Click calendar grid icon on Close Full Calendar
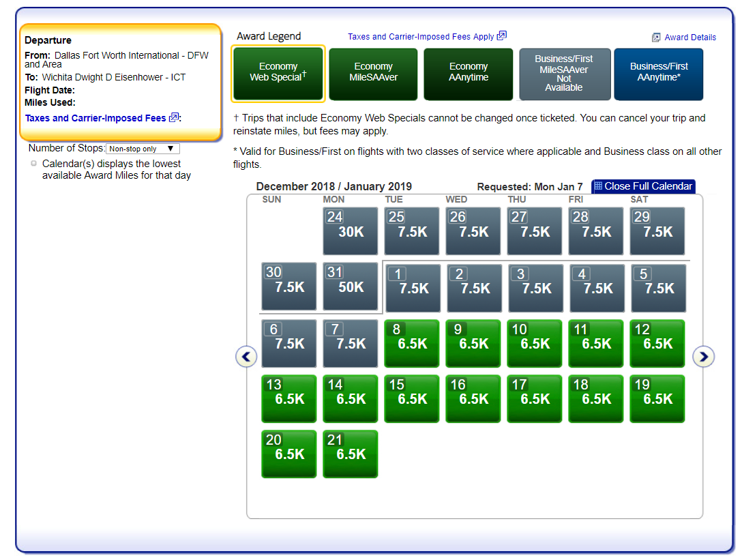 click(x=598, y=186)
